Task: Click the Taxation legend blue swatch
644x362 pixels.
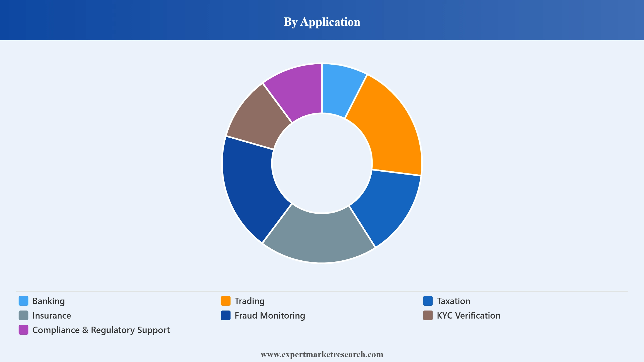Action: pyautogui.click(x=428, y=301)
